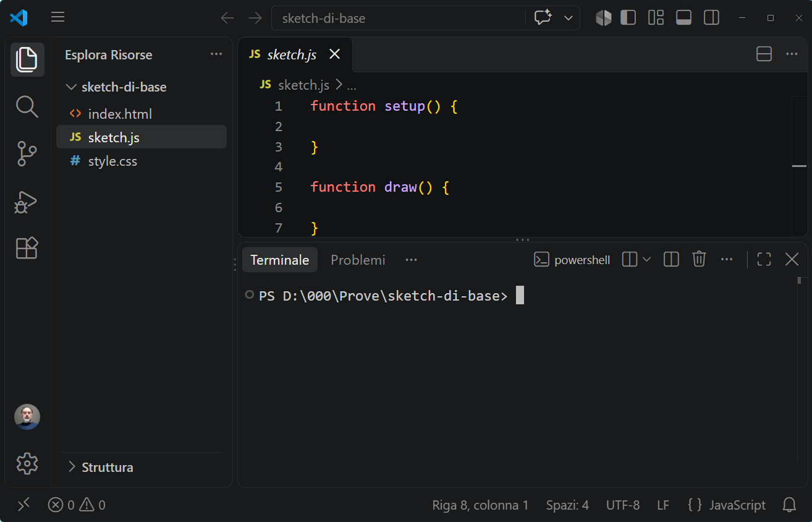Switch to the Terminale tab

coord(279,260)
